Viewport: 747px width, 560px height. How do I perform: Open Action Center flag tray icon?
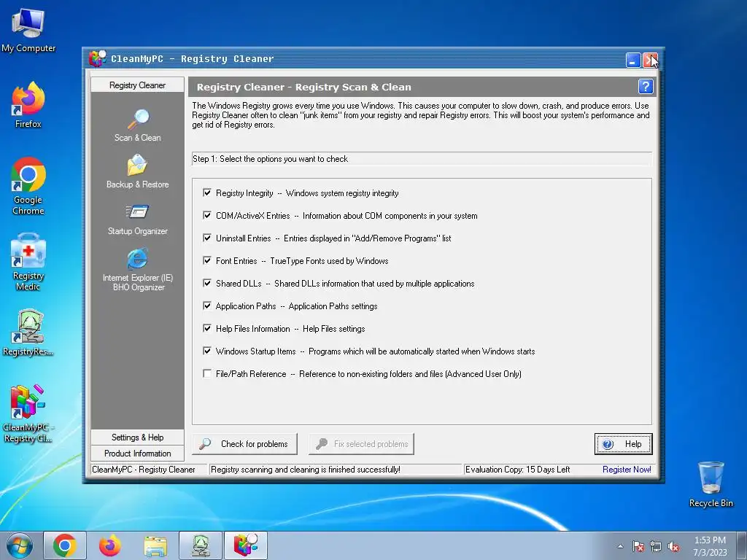point(638,547)
